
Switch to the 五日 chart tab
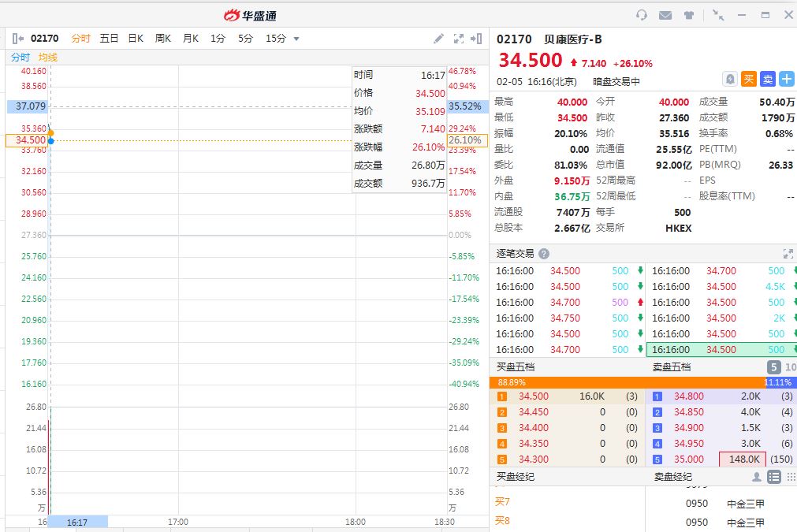click(109, 39)
